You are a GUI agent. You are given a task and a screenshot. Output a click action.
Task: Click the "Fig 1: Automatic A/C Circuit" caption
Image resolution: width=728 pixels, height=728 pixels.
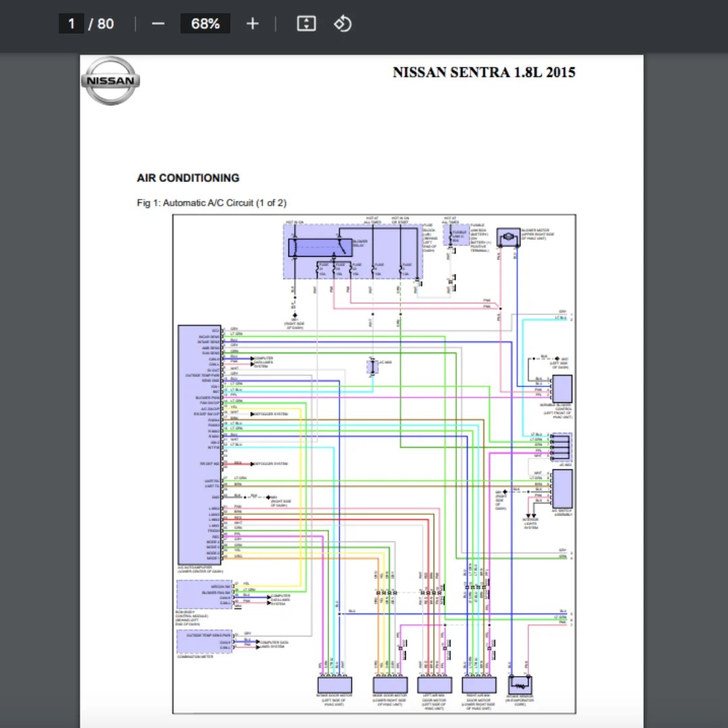click(212, 203)
